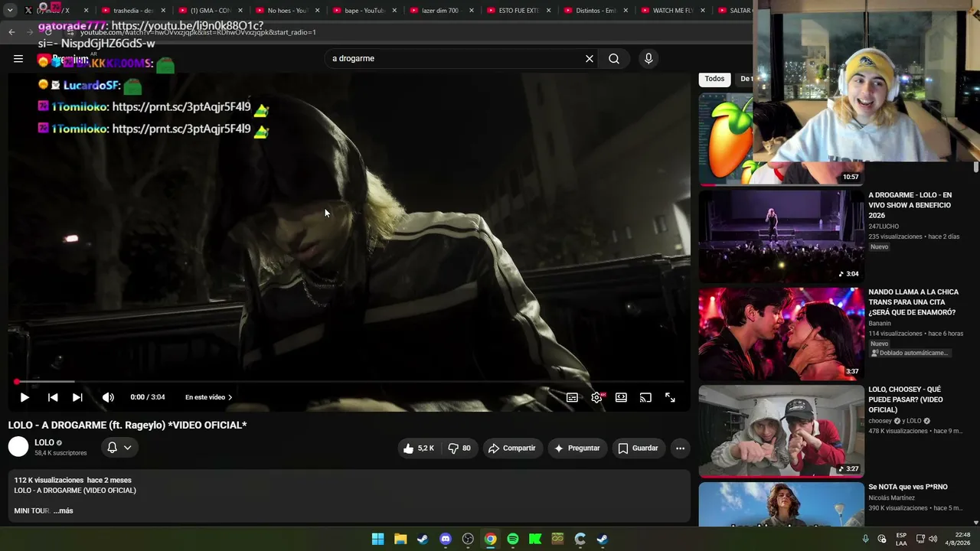Expand the description with '...más'
This screenshot has height=551, width=980.
[x=64, y=510]
